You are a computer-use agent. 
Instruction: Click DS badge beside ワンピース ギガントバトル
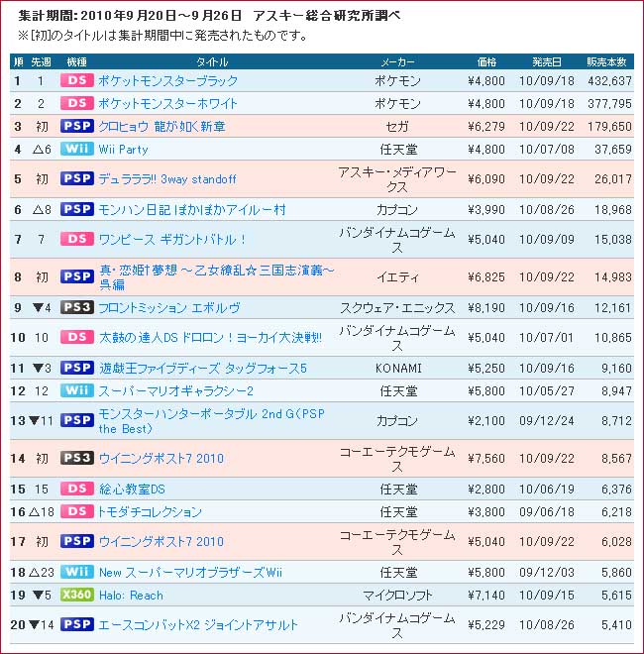77,239
